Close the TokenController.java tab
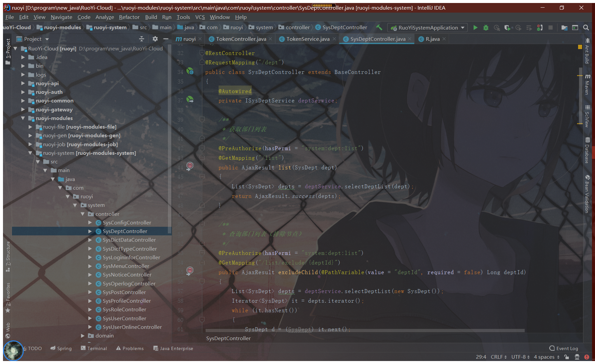This screenshot has height=364, width=595. click(270, 39)
